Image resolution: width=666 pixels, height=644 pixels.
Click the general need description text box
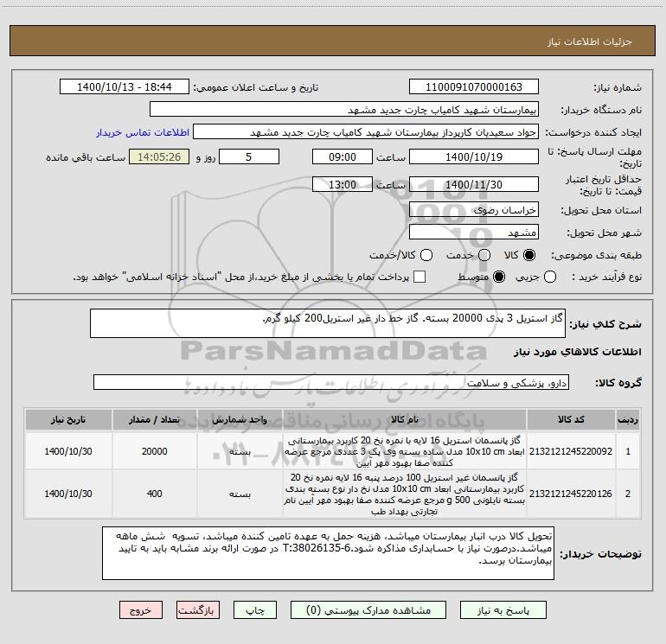328,323
